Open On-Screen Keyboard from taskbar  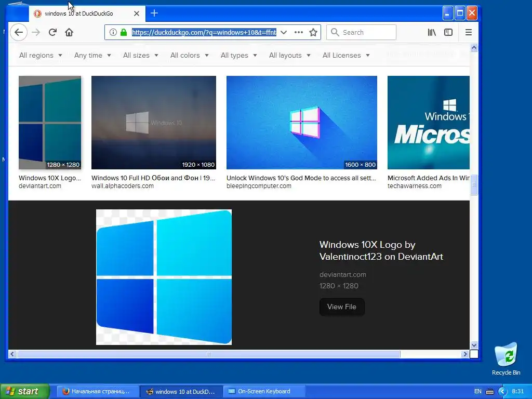[264, 391]
